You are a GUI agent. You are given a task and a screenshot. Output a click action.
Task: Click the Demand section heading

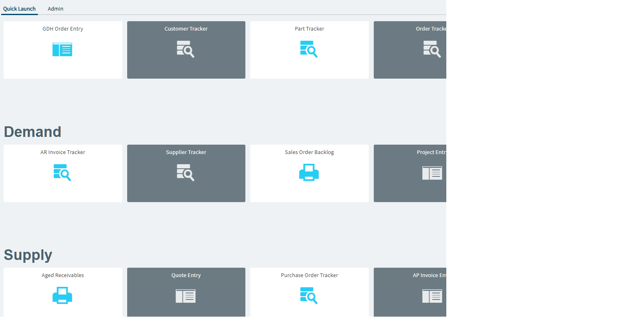[x=33, y=132]
